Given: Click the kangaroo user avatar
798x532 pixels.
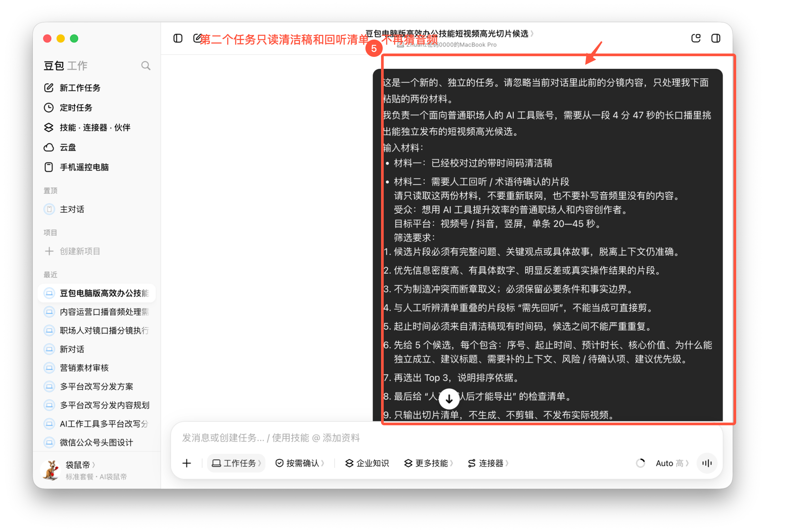Looking at the screenshot, I should [51, 470].
